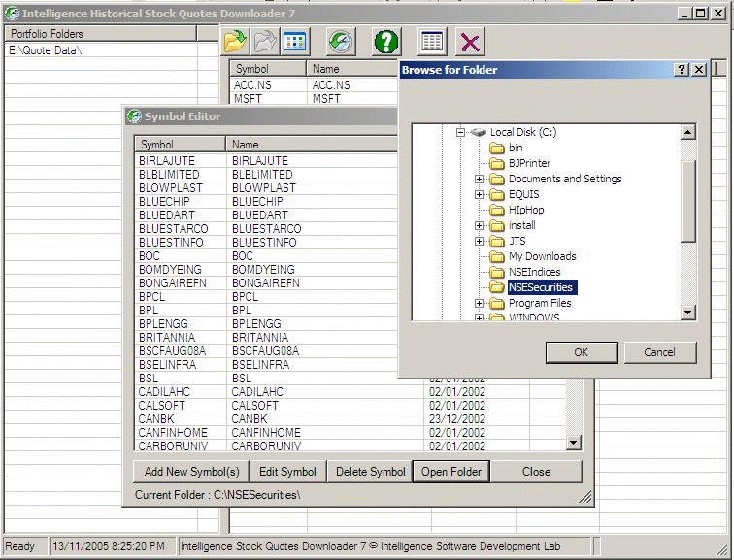This screenshot has width=734, height=560.
Task: Click the open folder toolbar icon
Action: (x=235, y=41)
